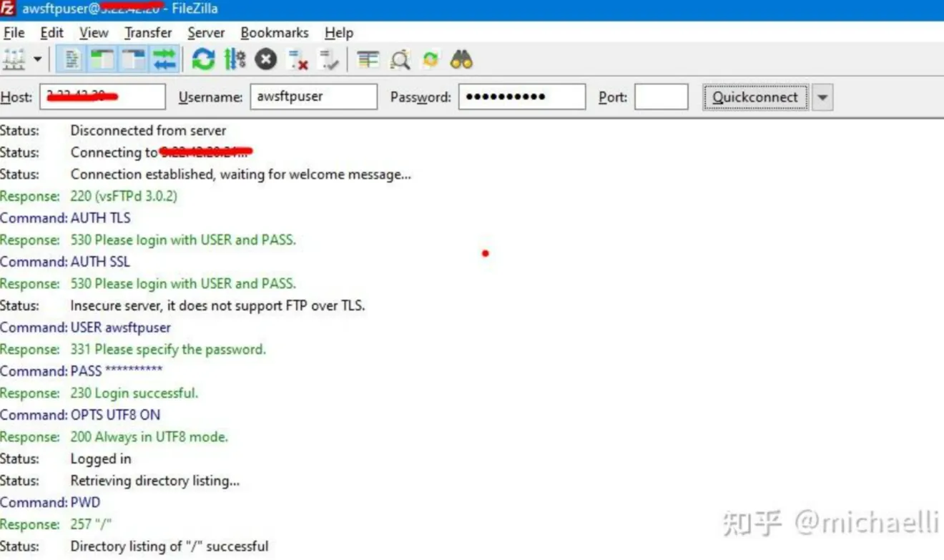Toggle the transfer queue display
This screenshot has height=560, width=944.
pos(164,60)
